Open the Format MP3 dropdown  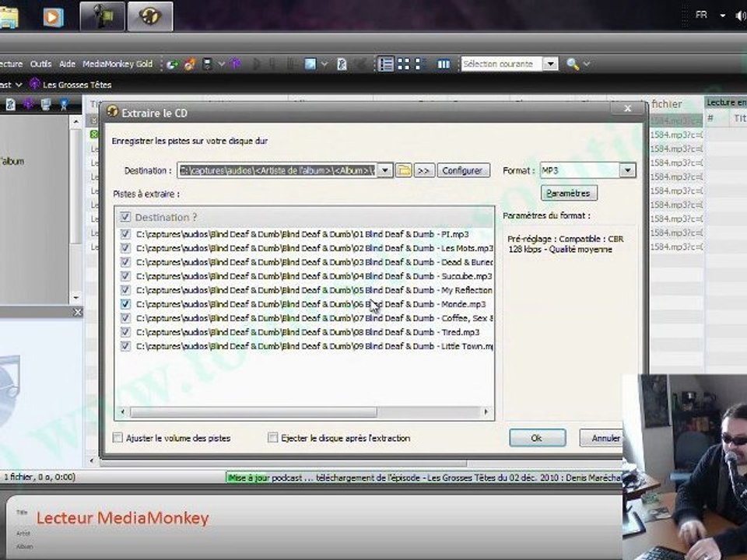pyautogui.click(x=627, y=170)
